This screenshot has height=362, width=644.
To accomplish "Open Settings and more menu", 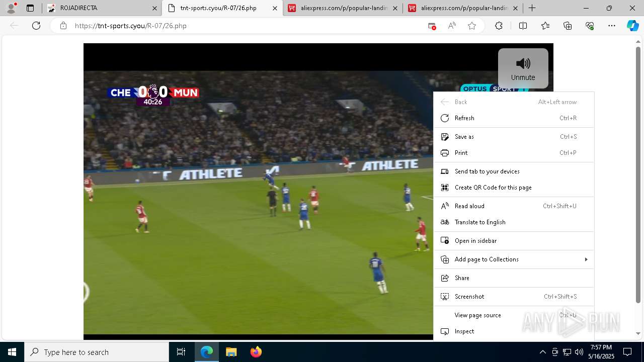I will coord(612,26).
